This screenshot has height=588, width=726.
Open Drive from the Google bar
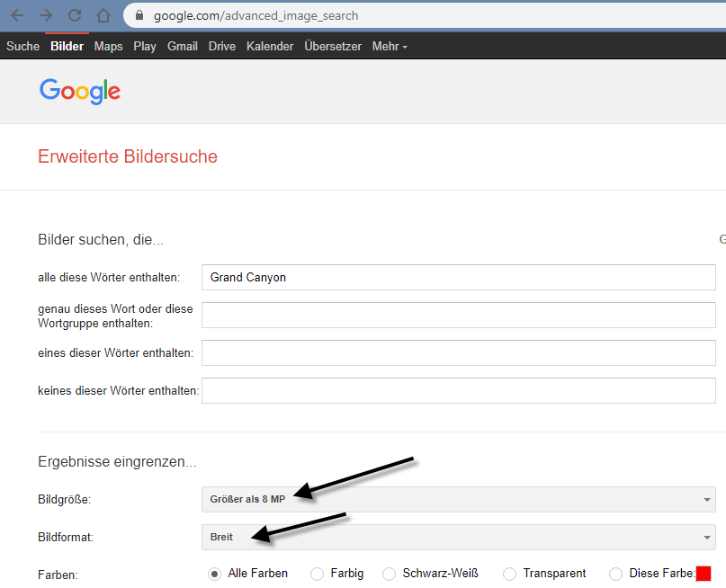point(222,46)
